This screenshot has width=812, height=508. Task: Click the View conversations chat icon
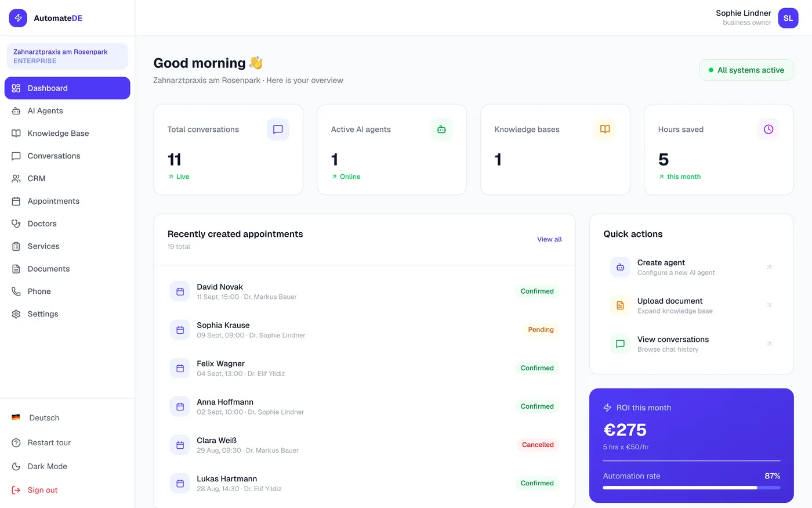pyautogui.click(x=620, y=344)
